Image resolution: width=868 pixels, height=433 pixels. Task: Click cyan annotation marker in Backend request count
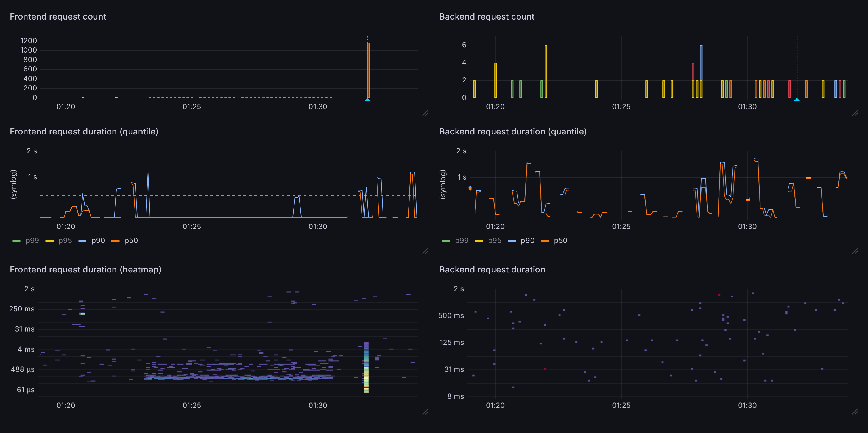point(797,100)
